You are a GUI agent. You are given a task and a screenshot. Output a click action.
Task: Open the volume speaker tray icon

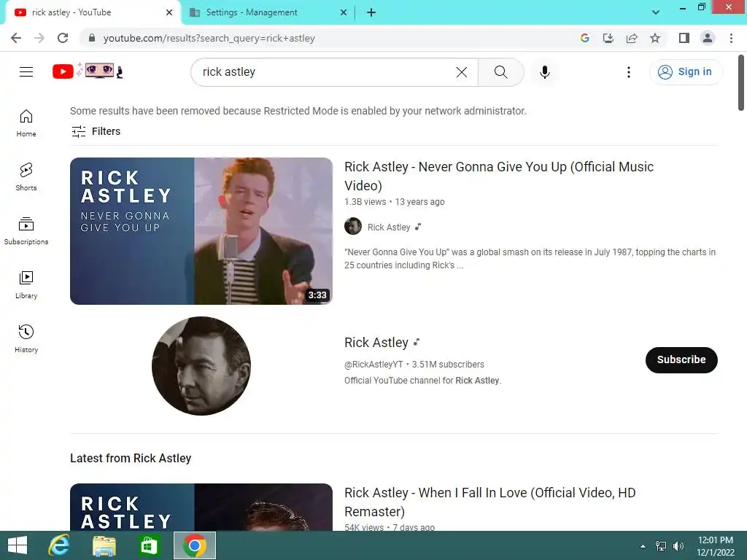pos(678,545)
